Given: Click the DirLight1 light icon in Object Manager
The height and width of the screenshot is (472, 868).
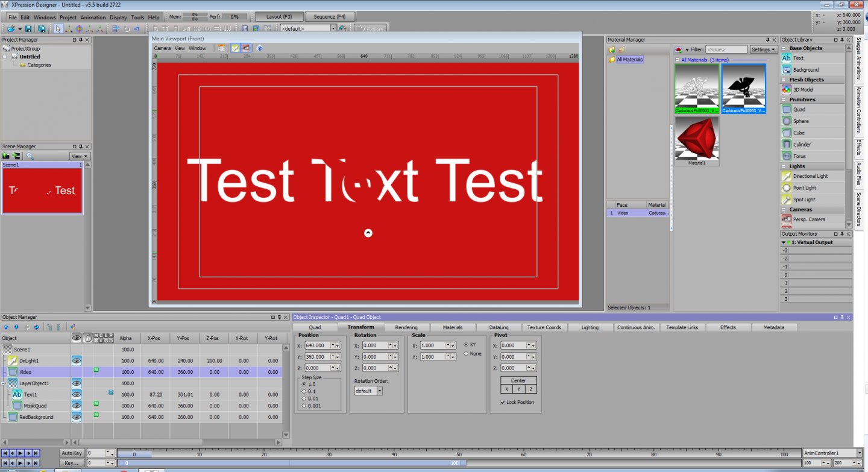Looking at the screenshot, I should point(12,360).
